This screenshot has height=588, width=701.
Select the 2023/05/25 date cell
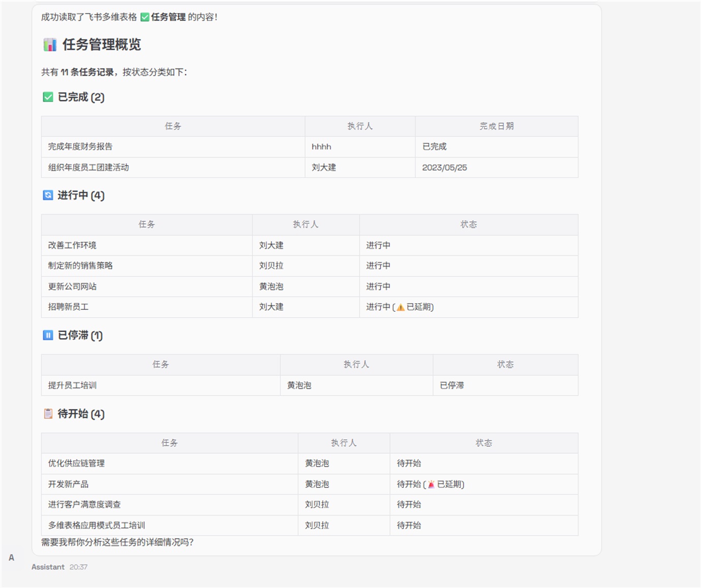tap(444, 168)
